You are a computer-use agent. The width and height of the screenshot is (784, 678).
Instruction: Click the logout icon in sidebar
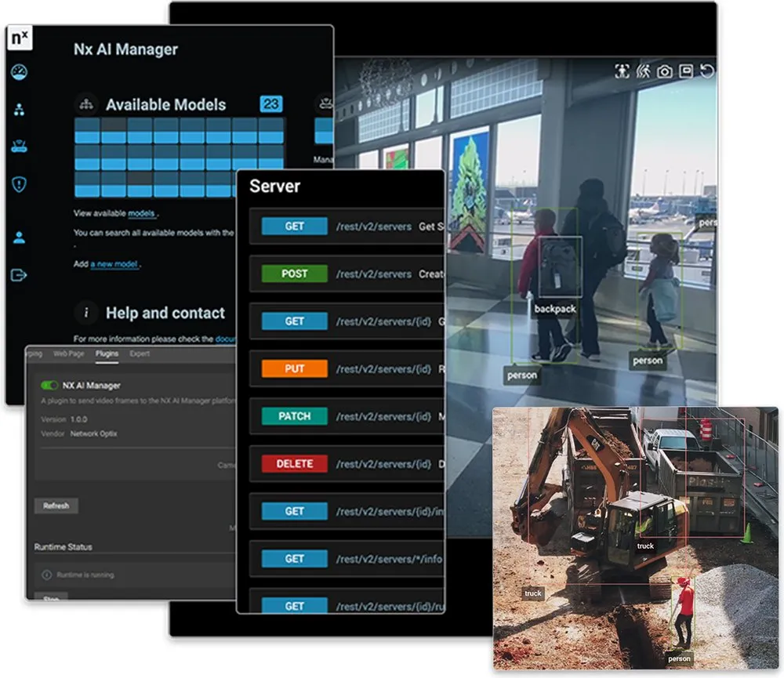[19, 274]
